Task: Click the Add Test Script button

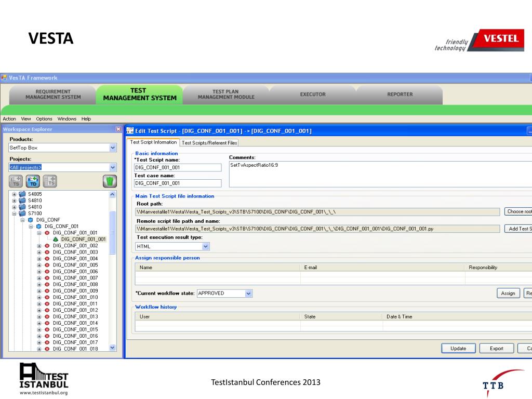Action: 518,229
